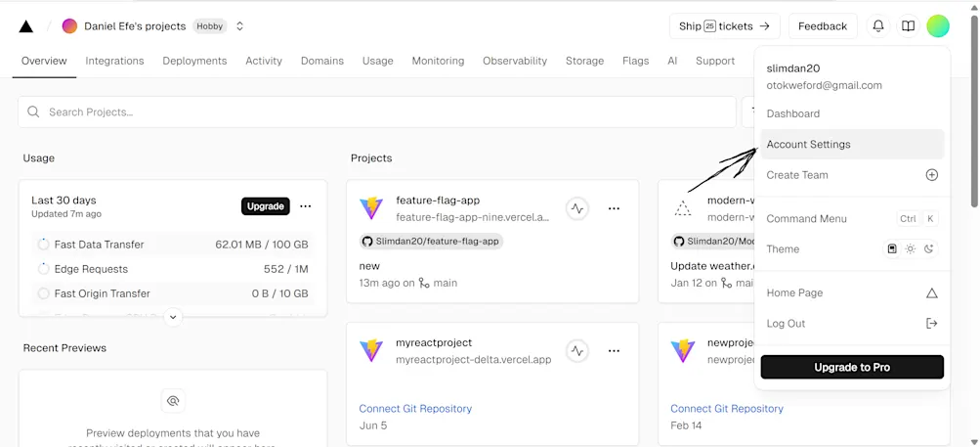Click the Log Out exit icon
The image size is (980, 447).
[x=932, y=324]
